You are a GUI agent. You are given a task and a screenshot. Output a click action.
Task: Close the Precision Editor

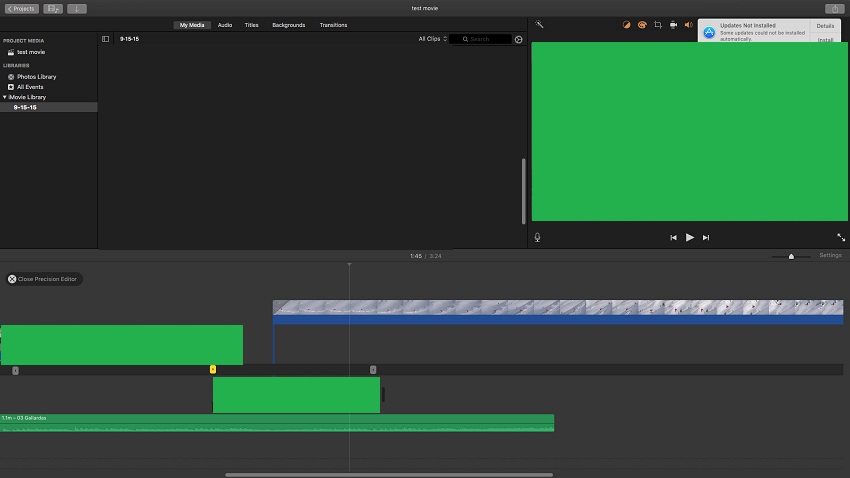(43, 279)
